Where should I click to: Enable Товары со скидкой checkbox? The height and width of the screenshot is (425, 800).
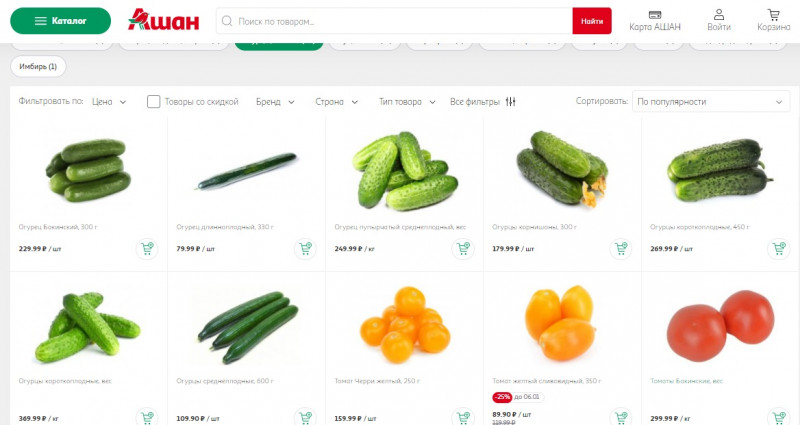pyautogui.click(x=154, y=102)
